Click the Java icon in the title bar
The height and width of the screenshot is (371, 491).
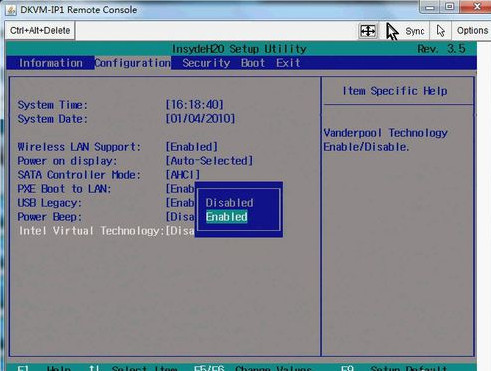pos(11,10)
